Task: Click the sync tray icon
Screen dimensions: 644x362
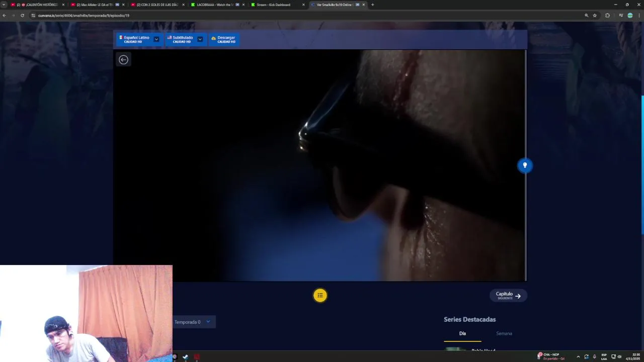Action: click(586, 357)
